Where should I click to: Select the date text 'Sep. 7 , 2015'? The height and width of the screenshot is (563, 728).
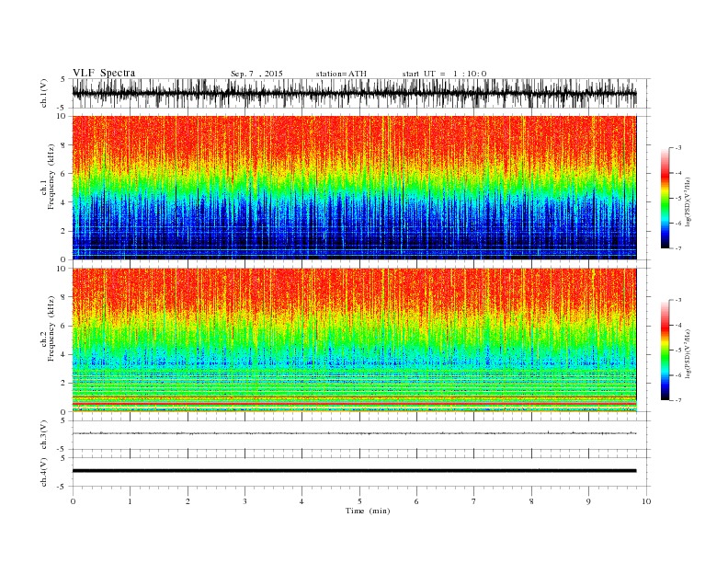point(256,74)
